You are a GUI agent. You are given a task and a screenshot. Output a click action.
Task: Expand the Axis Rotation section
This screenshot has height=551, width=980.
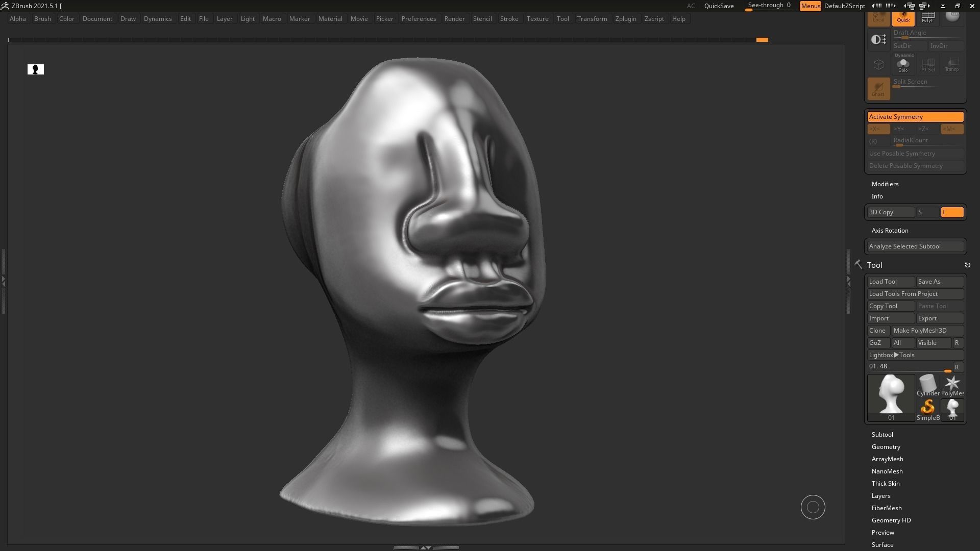[x=890, y=231]
